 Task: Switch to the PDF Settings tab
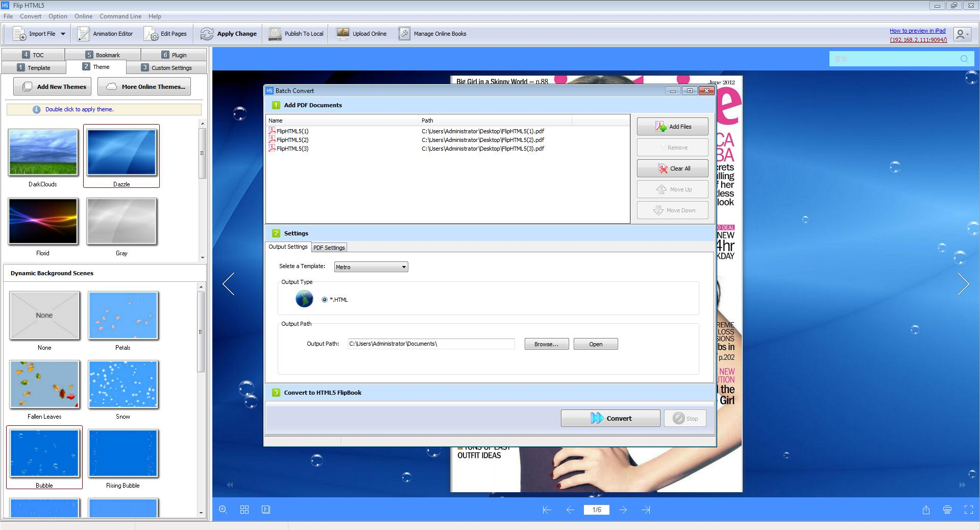pyautogui.click(x=329, y=247)
